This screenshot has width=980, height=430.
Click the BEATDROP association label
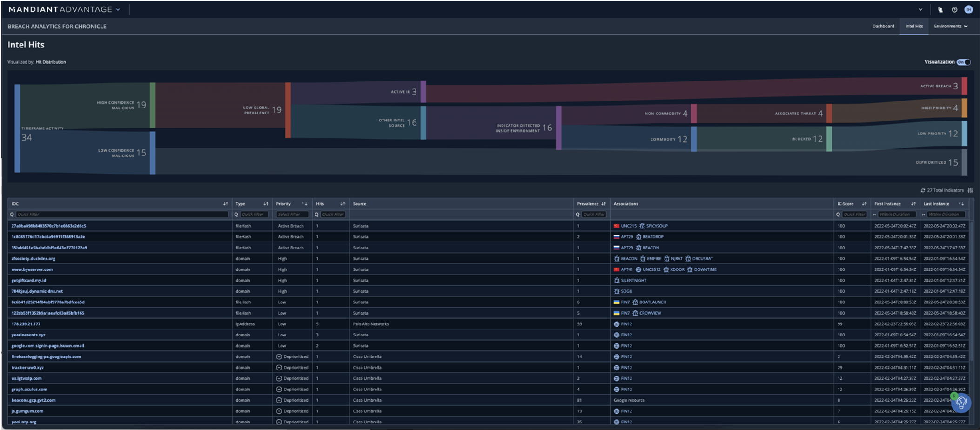pos(653,237)
